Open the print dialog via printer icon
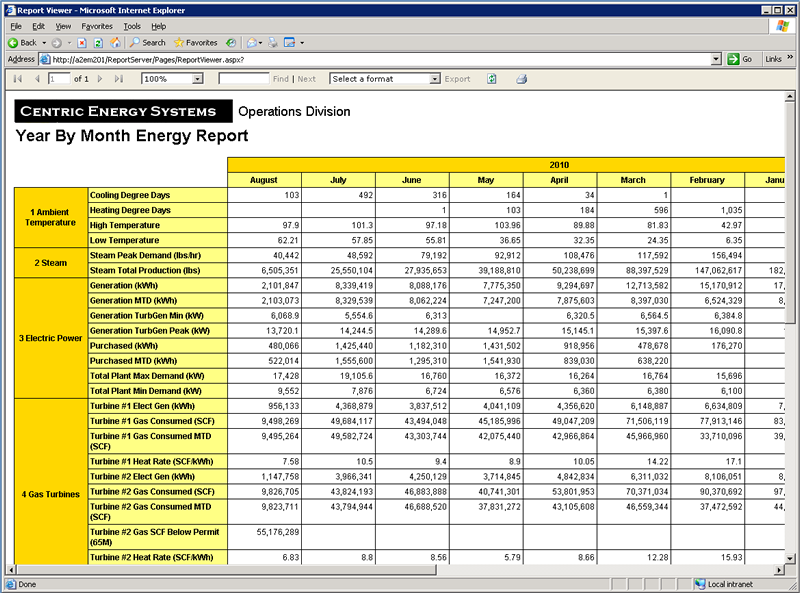Screen dimensions: 800x593 [x=521, y=78]
